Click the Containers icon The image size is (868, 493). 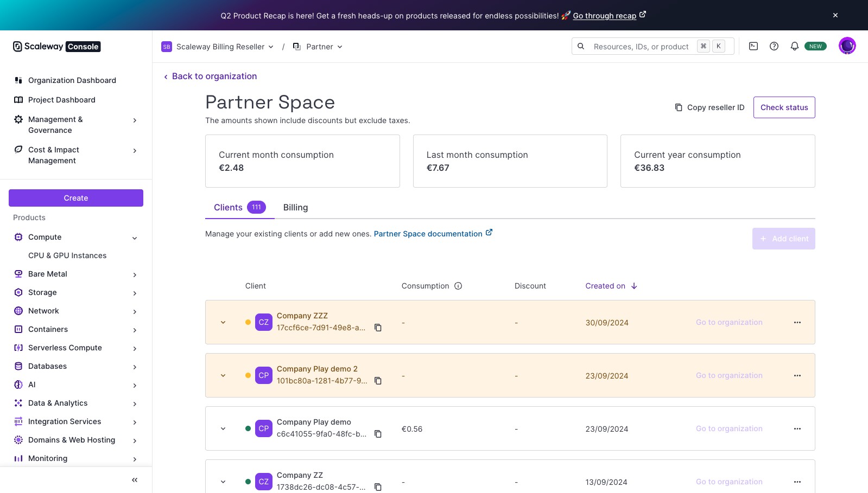tap(18, 329)
